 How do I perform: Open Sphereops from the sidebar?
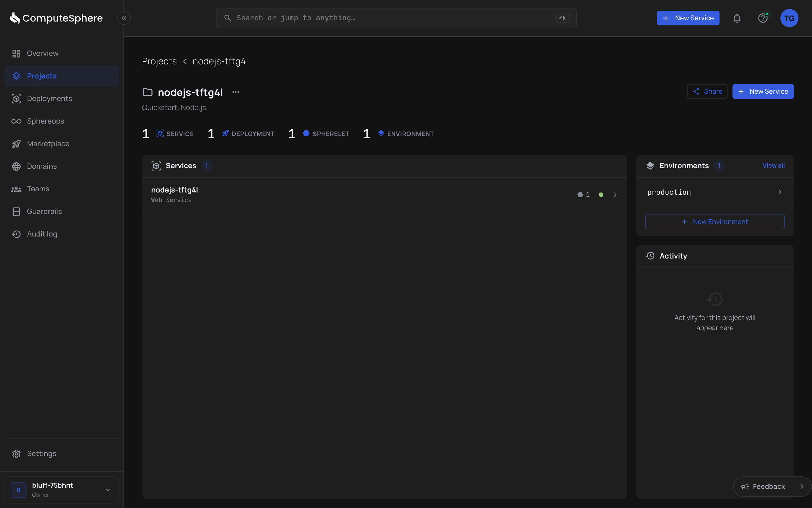click(62, 121)
